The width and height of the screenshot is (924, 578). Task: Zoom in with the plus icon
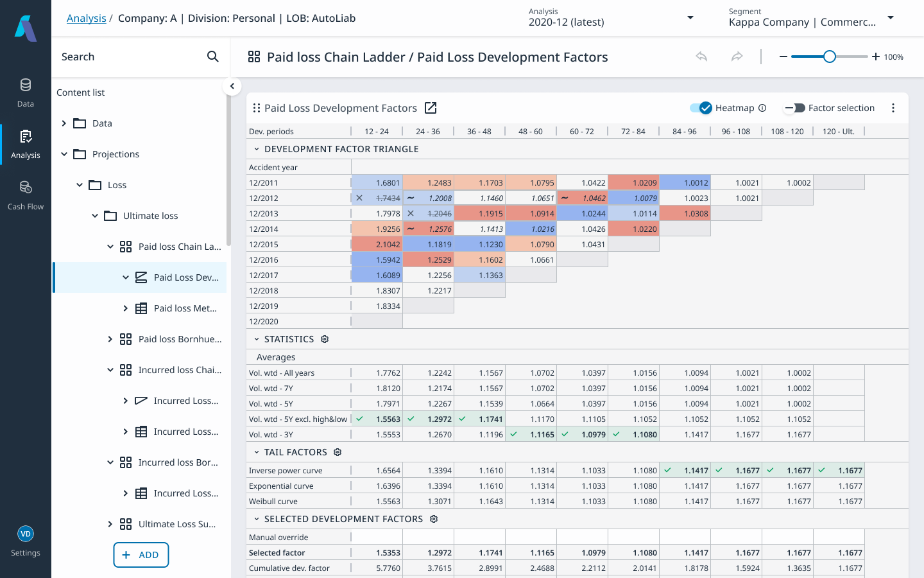pyautogui.click(x=875, y=57)
